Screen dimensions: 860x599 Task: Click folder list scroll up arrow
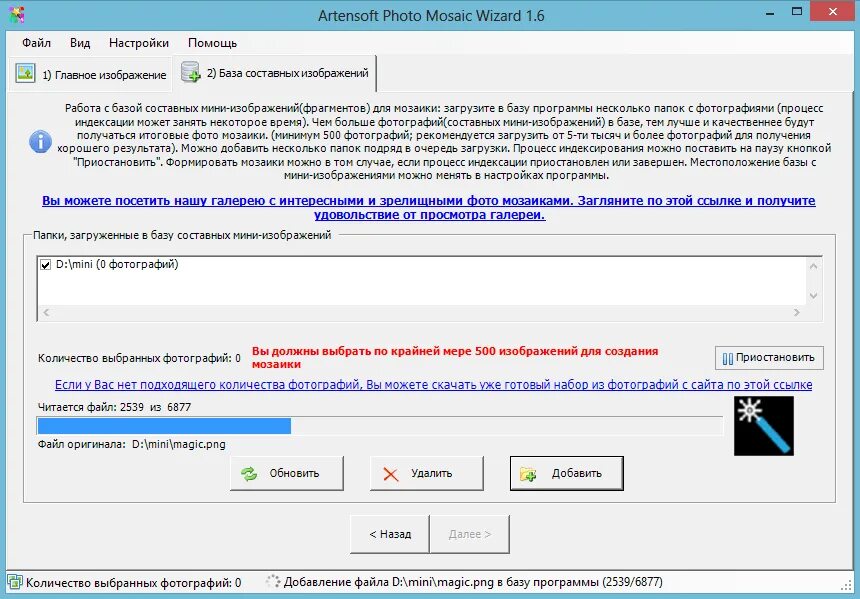pyautogui.click(x=813, y=266)
